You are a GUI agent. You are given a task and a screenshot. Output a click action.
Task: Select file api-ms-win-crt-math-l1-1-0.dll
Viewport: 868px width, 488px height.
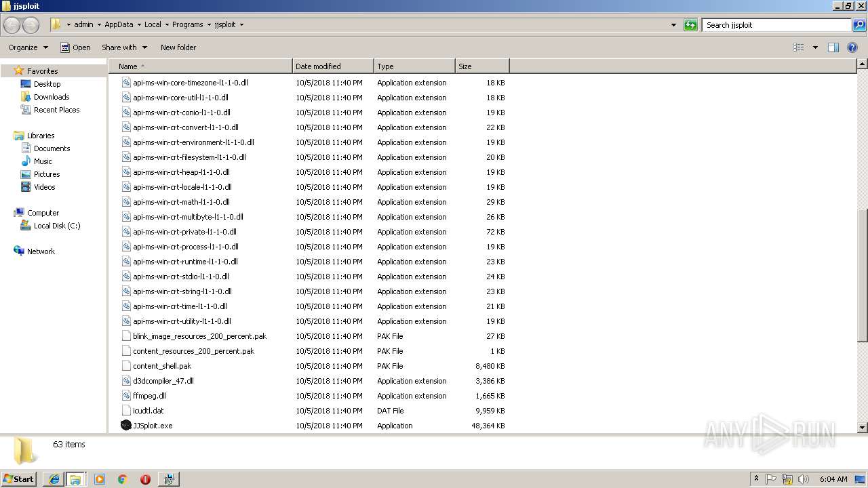[181, 202]
